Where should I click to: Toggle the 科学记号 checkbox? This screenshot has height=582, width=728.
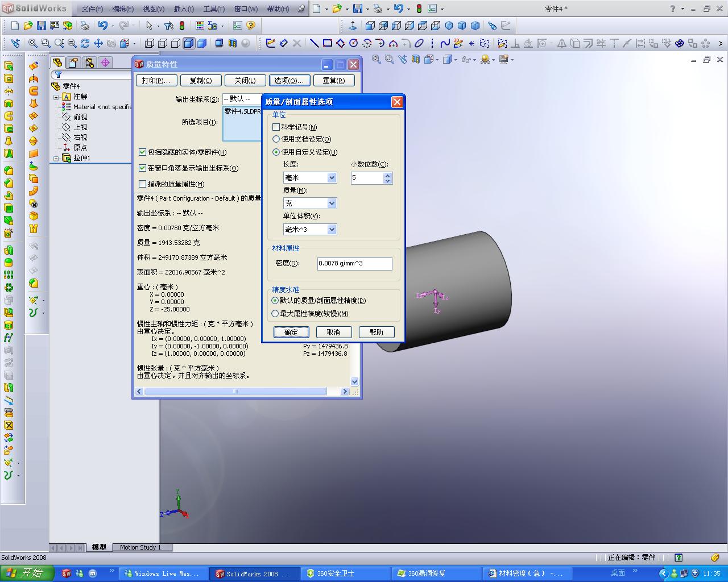pyautogui.click(x=276, y=127)
